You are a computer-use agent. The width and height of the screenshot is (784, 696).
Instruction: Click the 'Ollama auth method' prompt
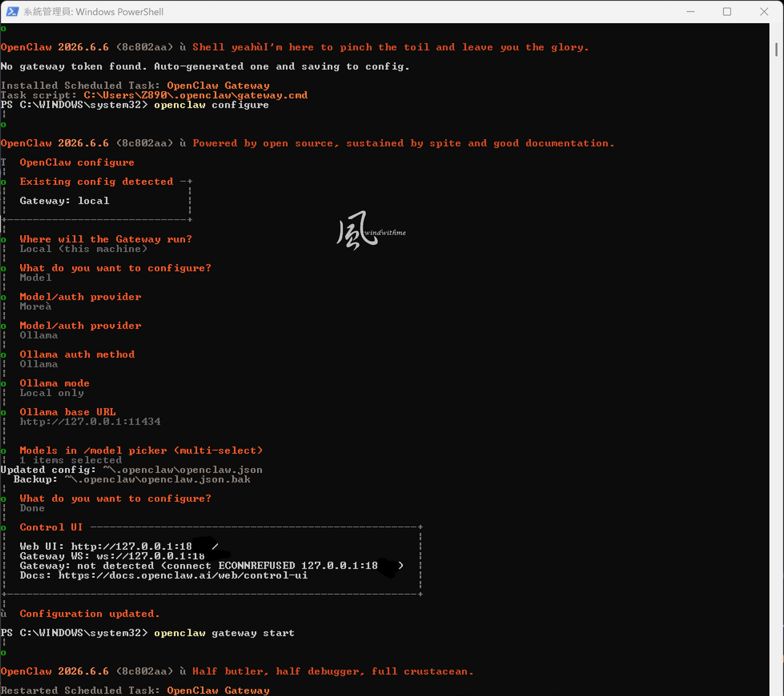coord(77,354)
